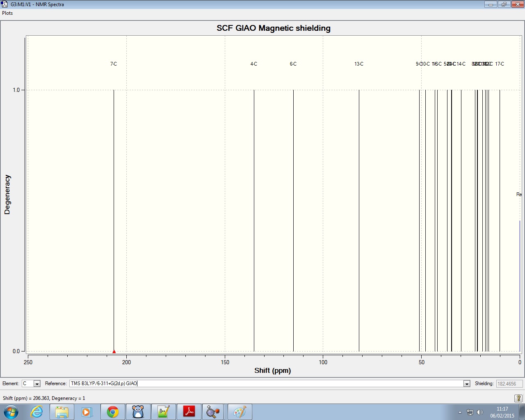Click the NMR Spectra window title icon

[5, 4]
